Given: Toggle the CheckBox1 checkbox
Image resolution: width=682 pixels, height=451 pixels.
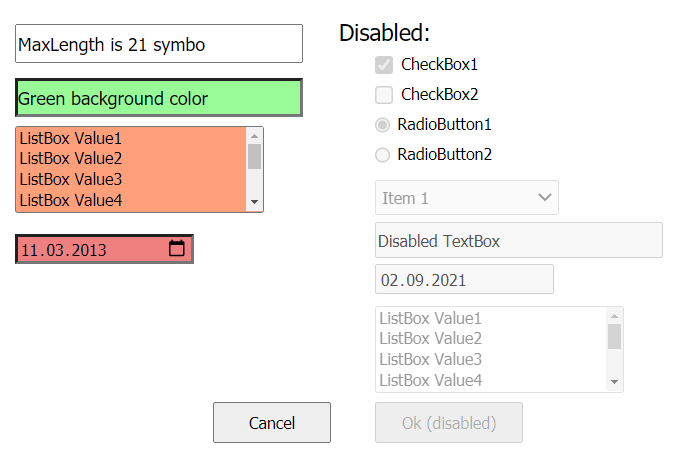Looking at the screenshot, I should 384,65.
